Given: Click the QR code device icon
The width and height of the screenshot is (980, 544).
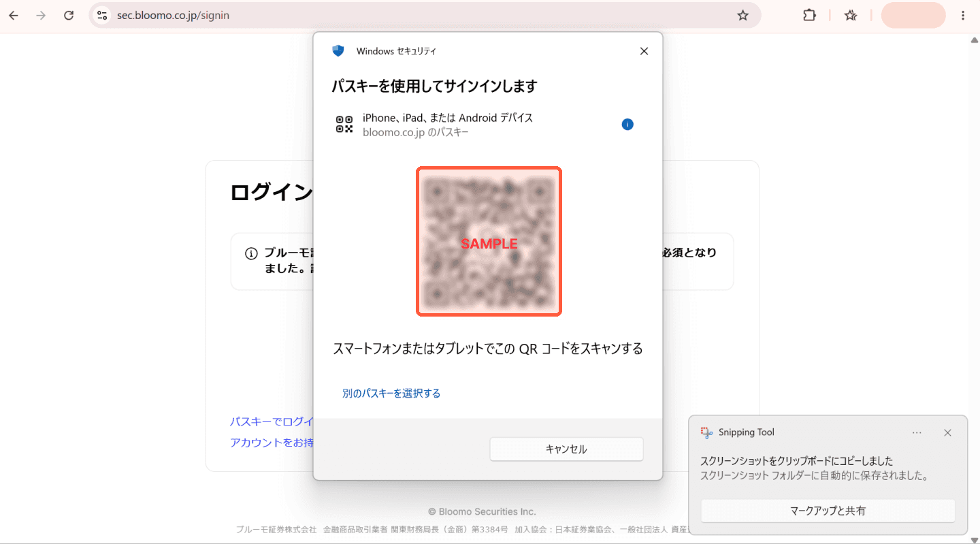Looking at the screenshot, I should 344,125.
